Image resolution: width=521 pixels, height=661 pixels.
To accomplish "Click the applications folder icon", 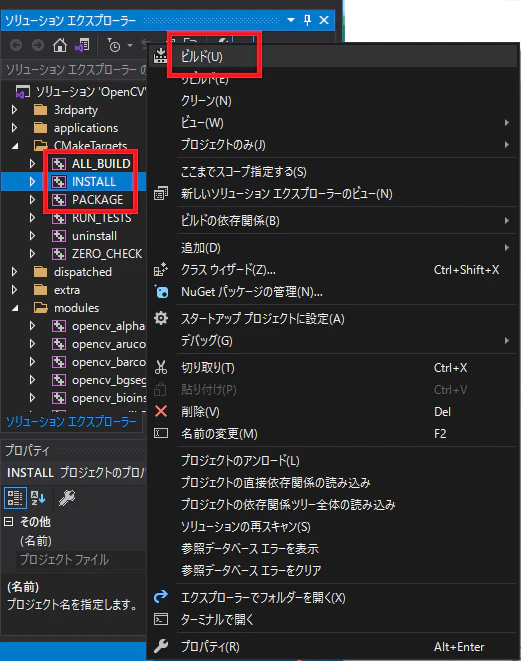I will [x=40, y=127].
